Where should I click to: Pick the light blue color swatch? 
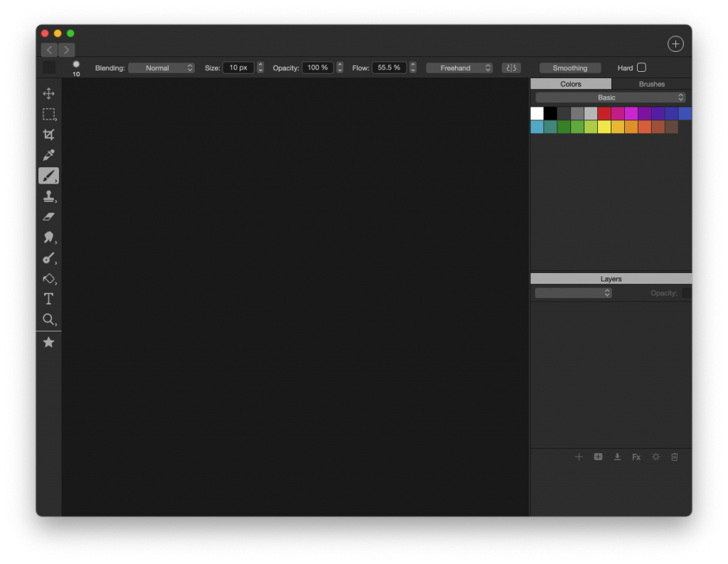tap(537, 127)
